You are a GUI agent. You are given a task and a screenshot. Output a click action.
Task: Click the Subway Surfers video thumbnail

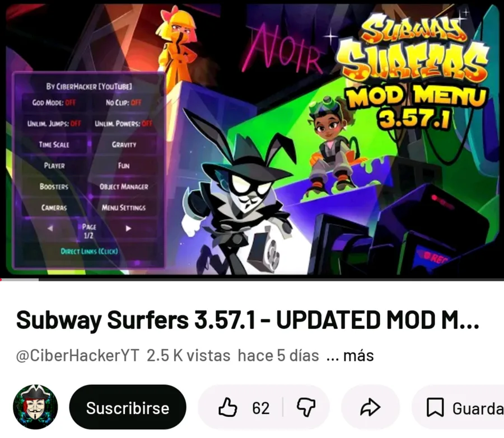click(x=252, y=139)
